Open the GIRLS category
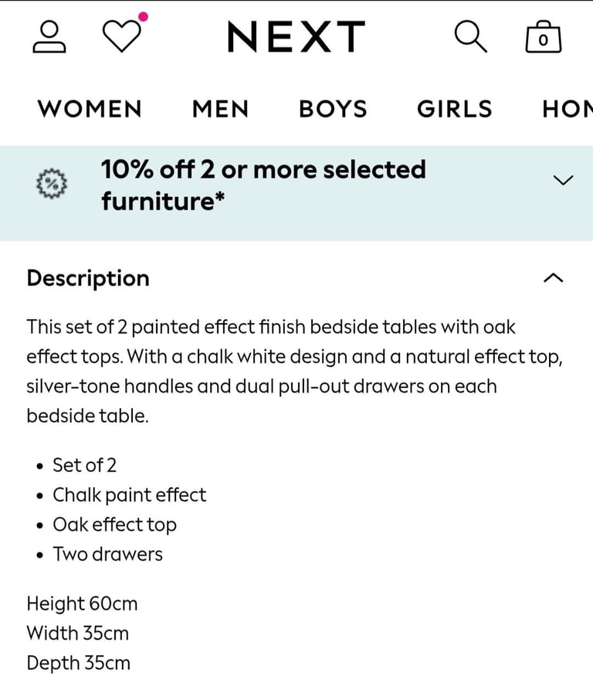This screenshot has height=700, width=593. (454, 109)
